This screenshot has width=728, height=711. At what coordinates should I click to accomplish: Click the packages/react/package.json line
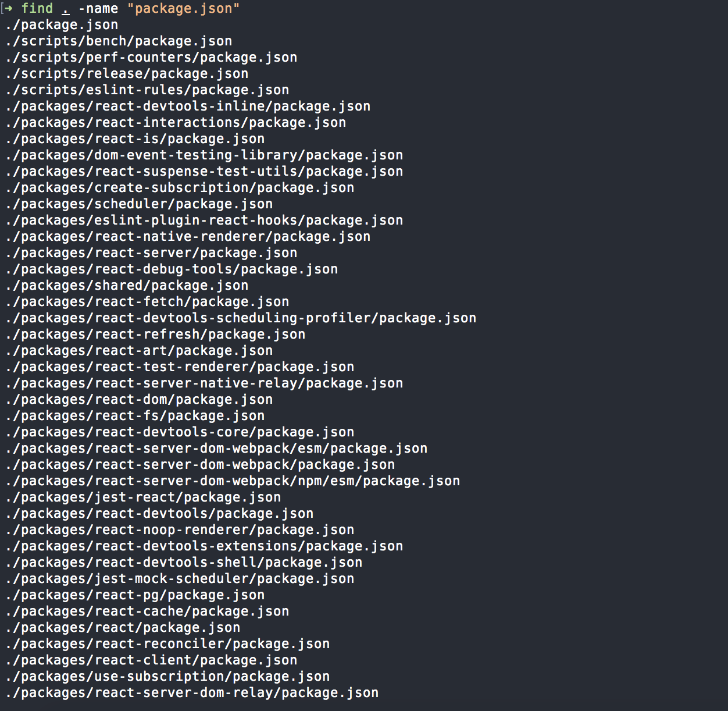(x=123, y=627)
